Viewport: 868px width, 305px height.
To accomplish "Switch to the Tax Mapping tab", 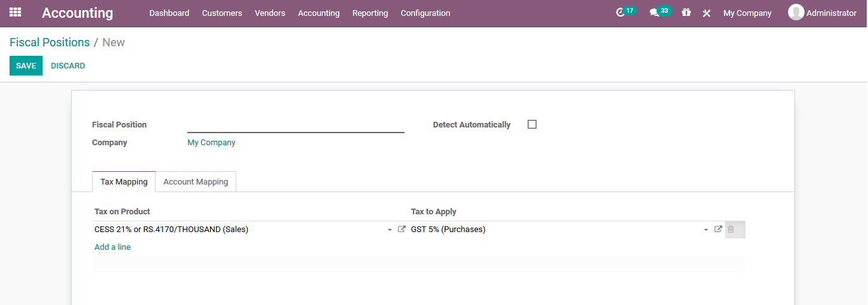I will pyautogui.click(x=124, y=181).
